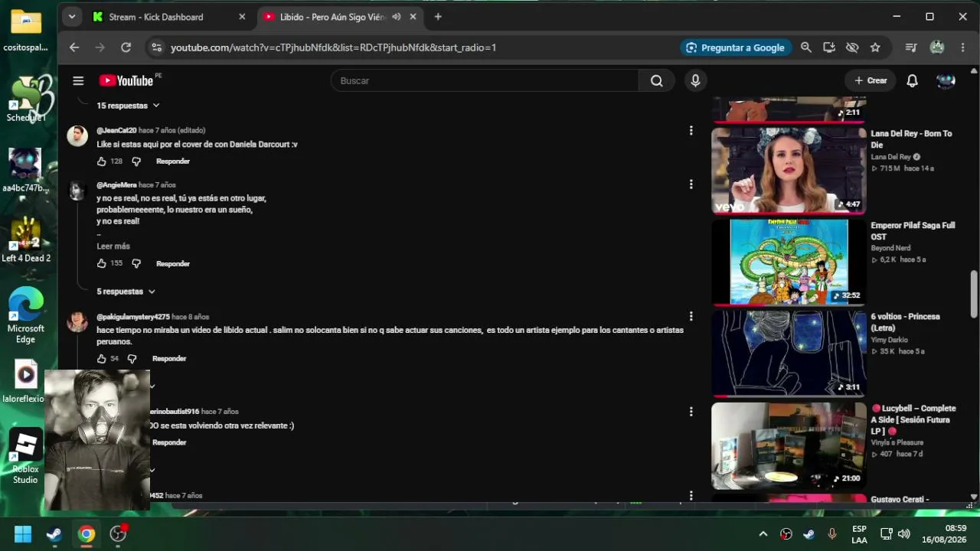Collapse the 15 respuestas replies

(x=128, y=106)
